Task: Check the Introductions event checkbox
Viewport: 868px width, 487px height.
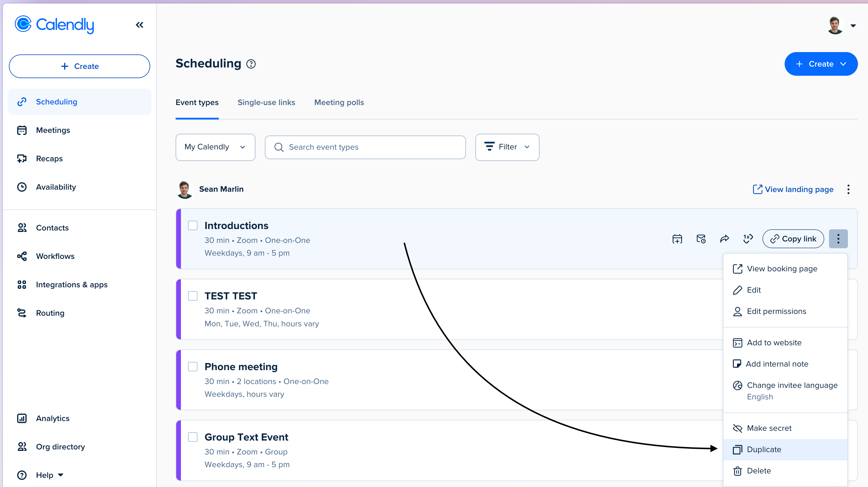Action: (x=193, y=225)
